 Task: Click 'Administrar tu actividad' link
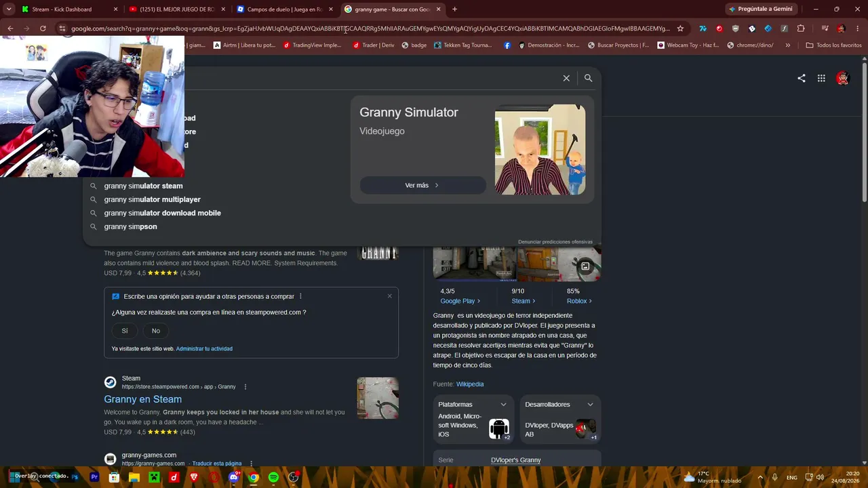tap(204, 349)
